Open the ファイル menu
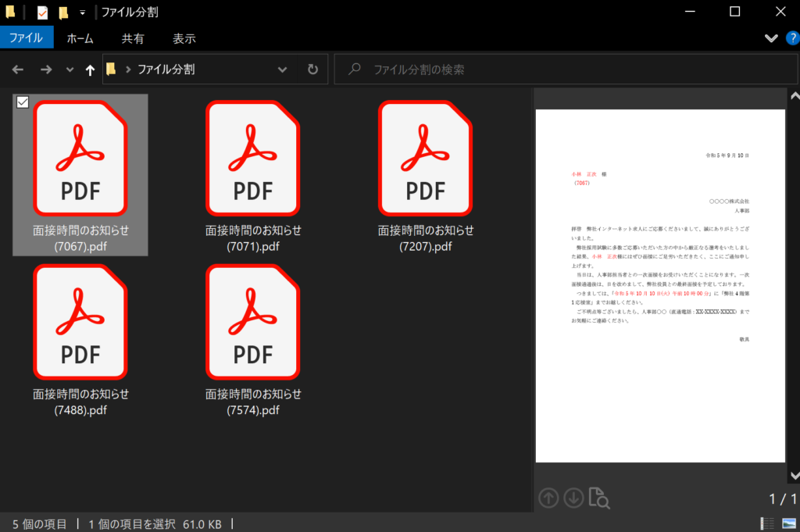 (27, 37)
